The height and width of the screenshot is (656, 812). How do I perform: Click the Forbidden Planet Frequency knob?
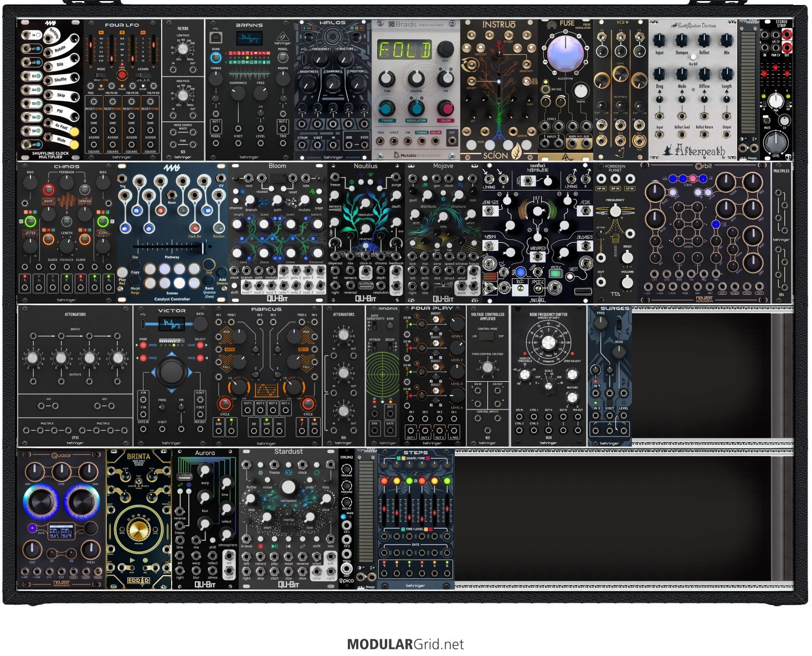(x=615, y=211)
